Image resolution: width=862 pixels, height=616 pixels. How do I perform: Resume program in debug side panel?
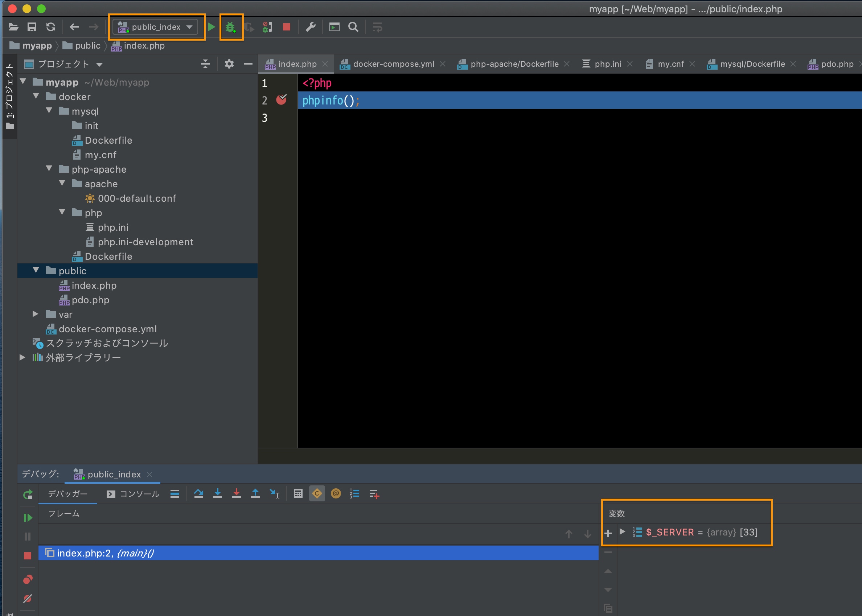pos(28,518)
